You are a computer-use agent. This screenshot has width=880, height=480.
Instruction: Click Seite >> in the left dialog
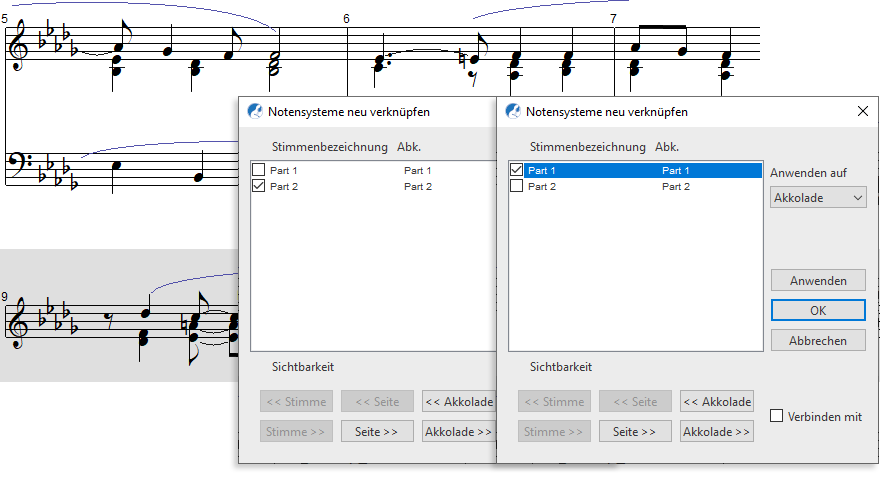point(378,432)
